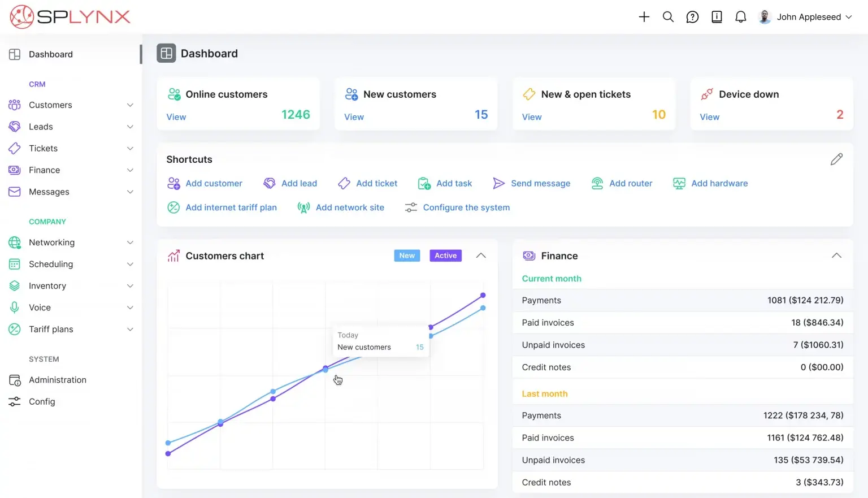Open the New & open tickets view

(x=531, y=116)
